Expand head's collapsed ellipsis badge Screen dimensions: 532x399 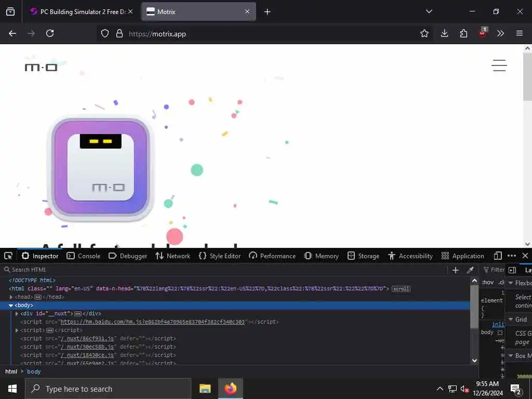[38, 297]
